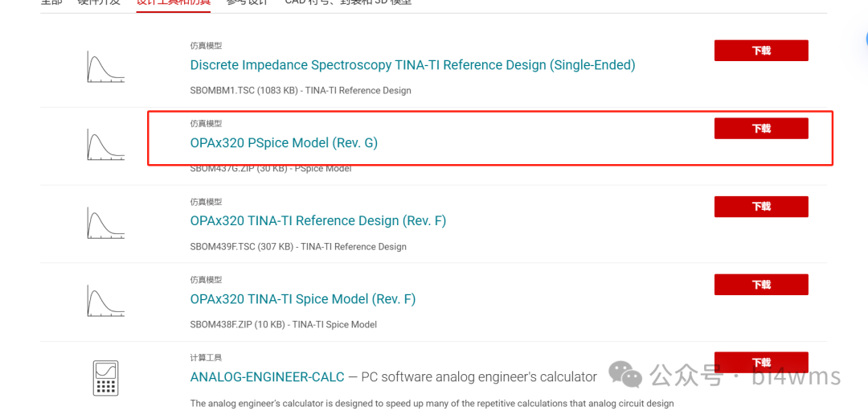The width and height of the screenshot is (868, 411).
Task: Click the WeChat logo in the watermark
Action: [x=625, y=374]
